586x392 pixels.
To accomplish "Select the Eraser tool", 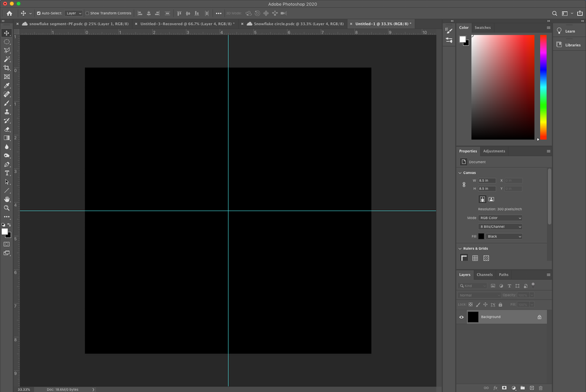I will [6, 129].
